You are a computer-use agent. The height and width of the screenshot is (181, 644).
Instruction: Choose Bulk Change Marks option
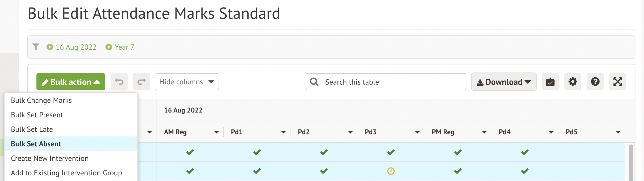[42, 100]
